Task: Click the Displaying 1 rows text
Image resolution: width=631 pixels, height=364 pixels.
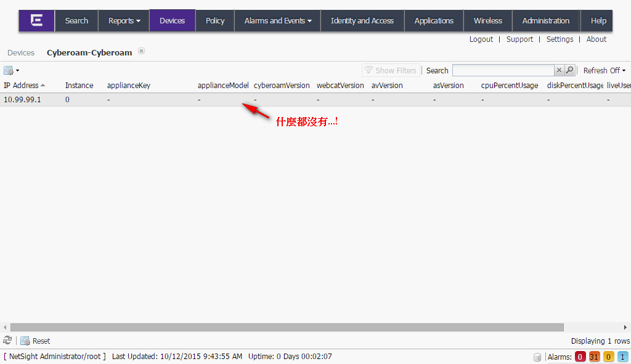Action: (600, 341)
